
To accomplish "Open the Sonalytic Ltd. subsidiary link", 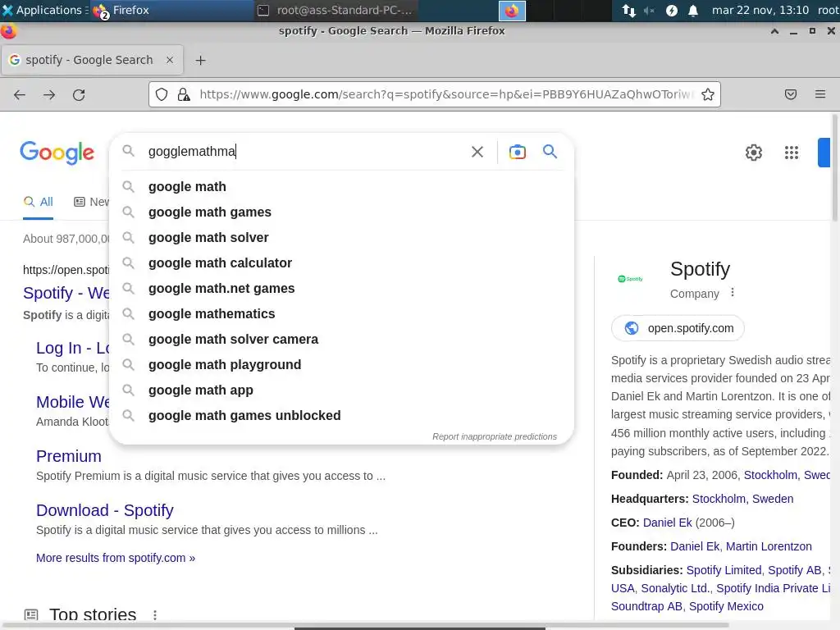I will point(676,589).
